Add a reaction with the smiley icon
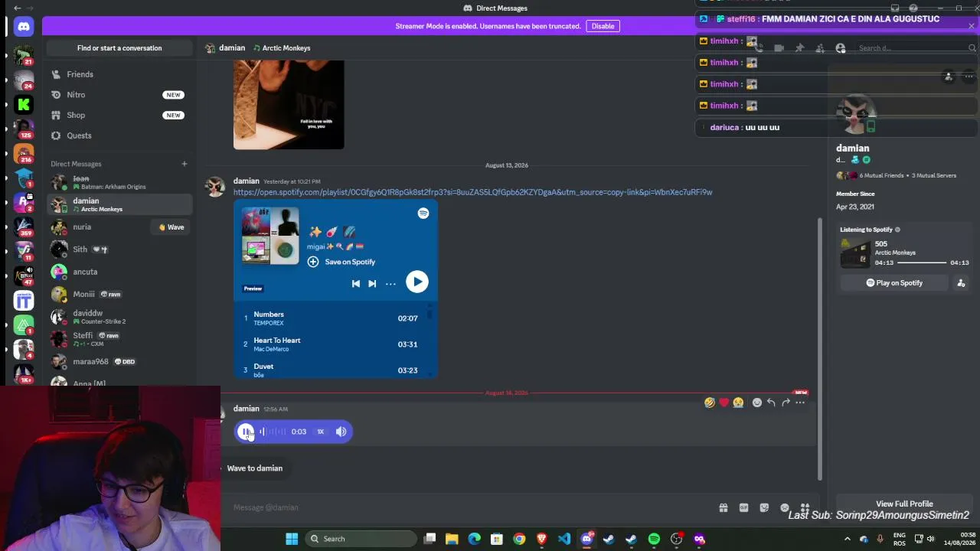Viewport: 980px width, 551px height. point(756,403)
